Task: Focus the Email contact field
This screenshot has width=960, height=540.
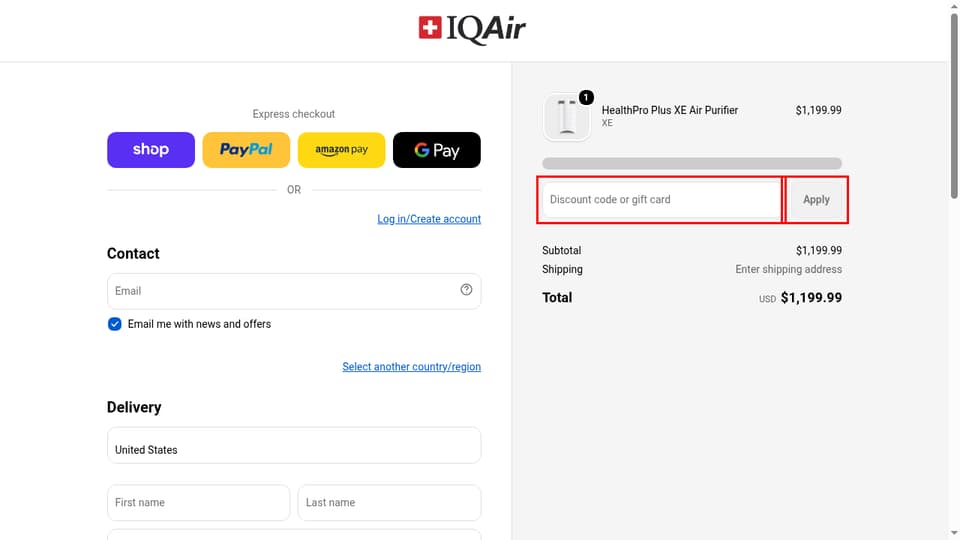Action: (x=294, y=291)
